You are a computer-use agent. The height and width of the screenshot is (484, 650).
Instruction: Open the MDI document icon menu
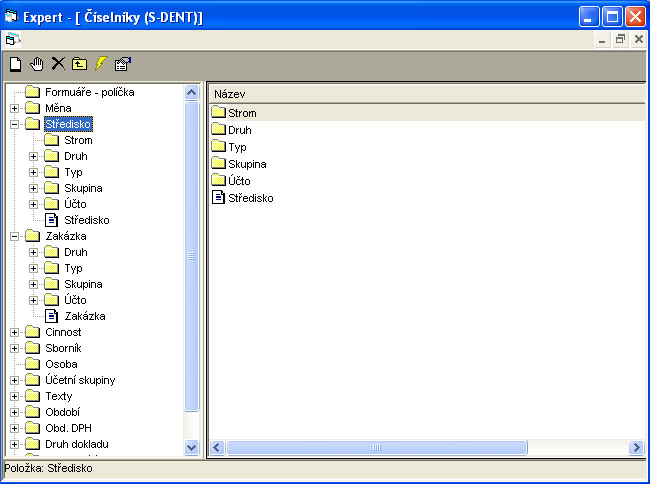(x=11, y=39)
